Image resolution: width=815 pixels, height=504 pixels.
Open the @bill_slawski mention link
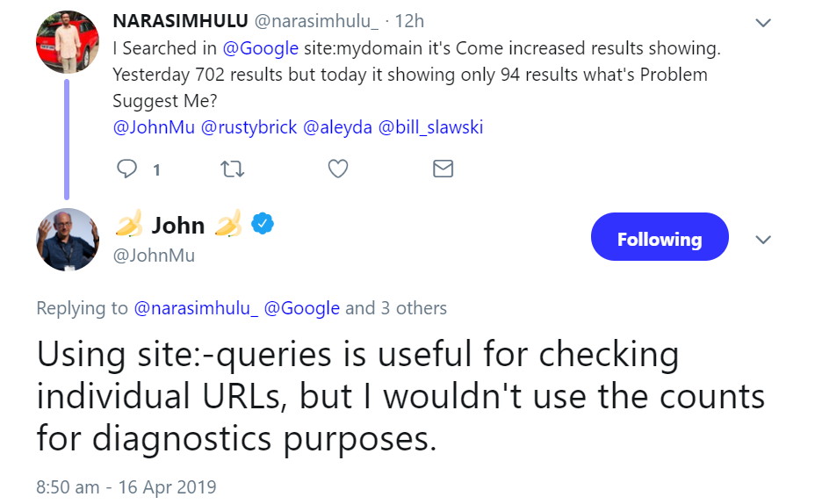click(430, 127)
